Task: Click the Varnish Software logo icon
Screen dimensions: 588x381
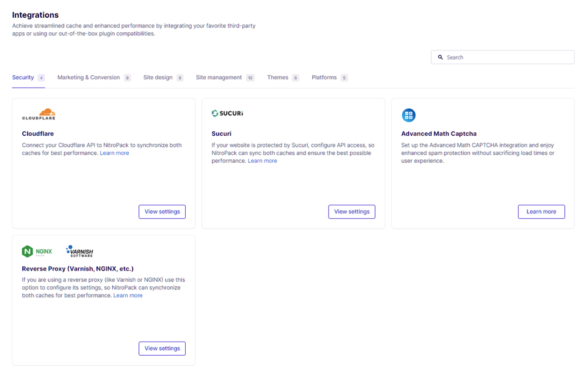Action: tap(78, 250)
